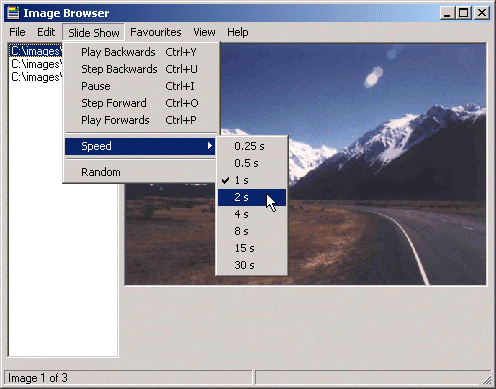Choose the 8 s interval
496x389 pixels.
[252, 231]
